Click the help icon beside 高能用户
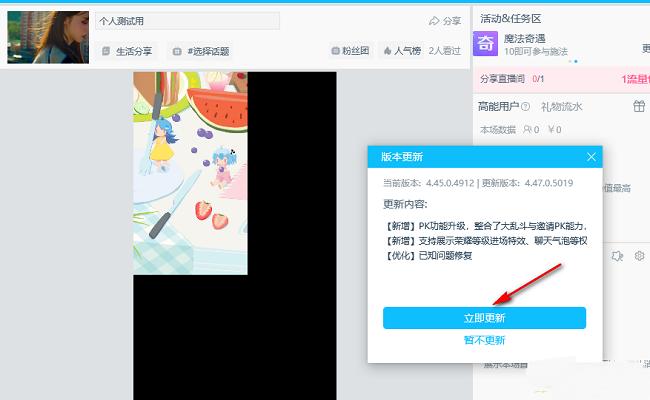Viewport: 650px width, 400px height. click(x=529, y=107)
